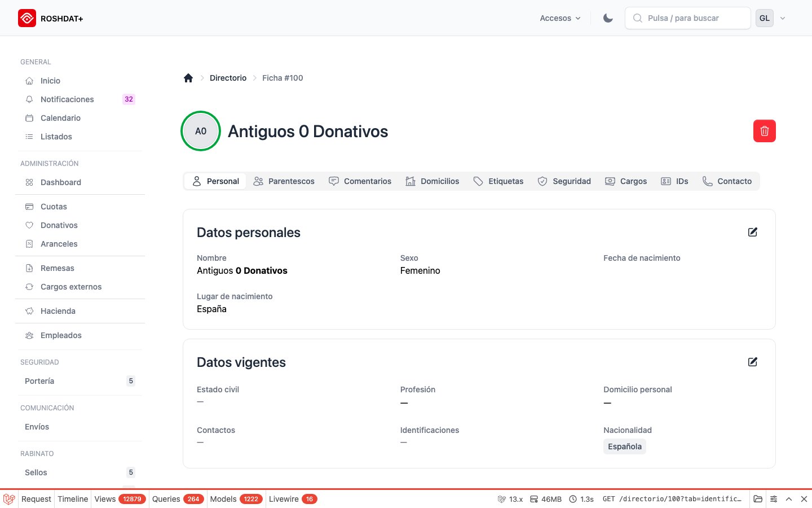812x508 pixels.
Task: Open the Hacienda section in the sidebar
Action: coord(58,311)
